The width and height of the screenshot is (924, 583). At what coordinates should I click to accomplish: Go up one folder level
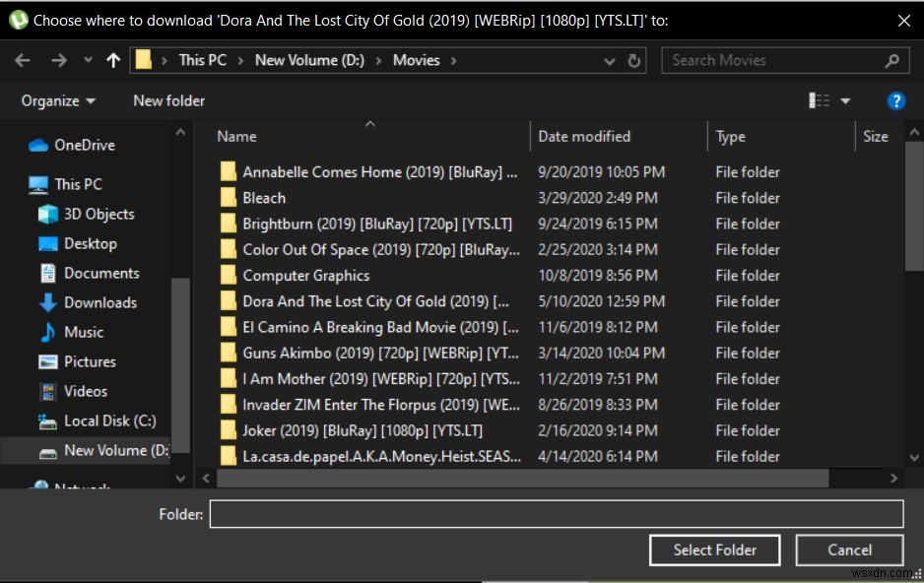[113, 60]
